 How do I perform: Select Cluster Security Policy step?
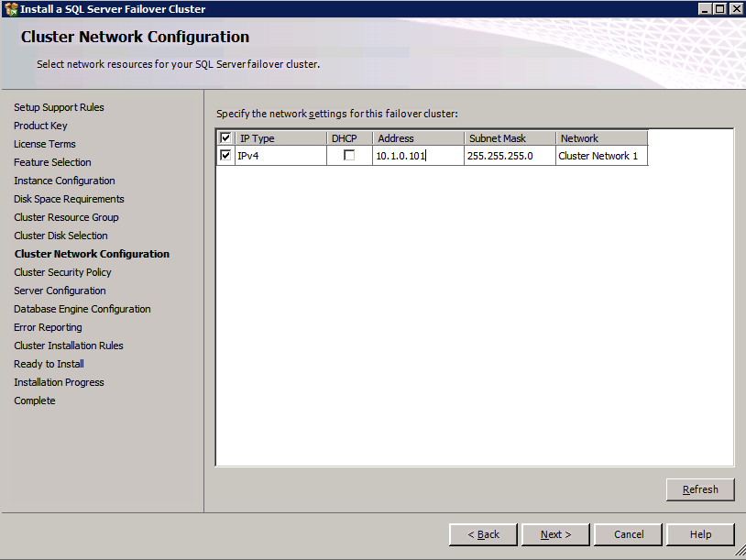tap(62, 272)
